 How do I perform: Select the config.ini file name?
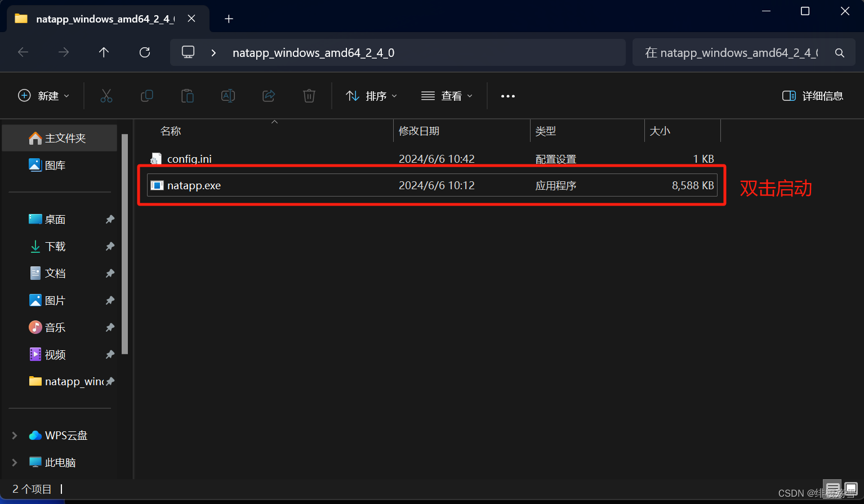[x=189, y=159]
